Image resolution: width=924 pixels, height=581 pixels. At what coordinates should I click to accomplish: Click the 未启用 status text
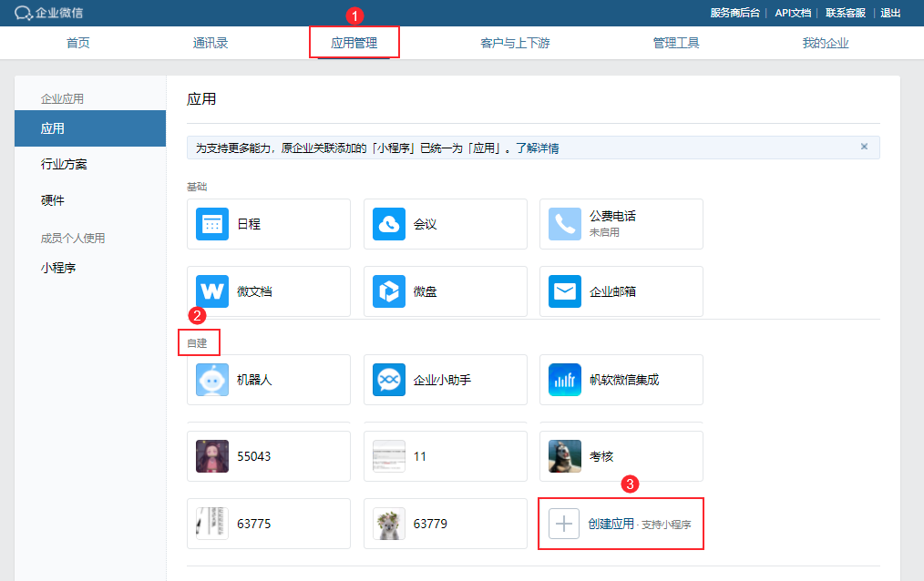[604, 232]
